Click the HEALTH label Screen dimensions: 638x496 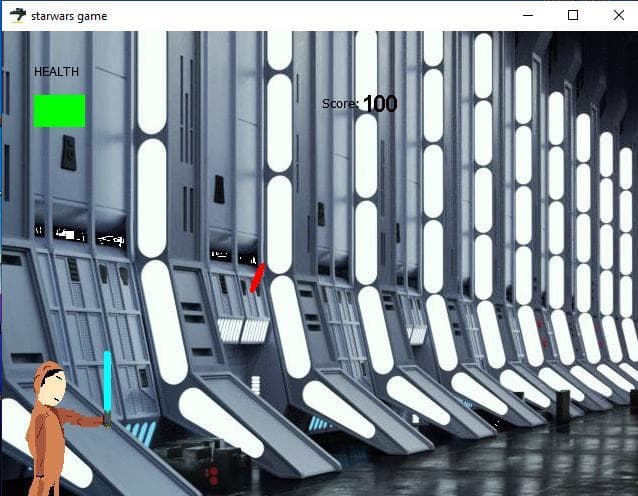pyautogui.click(x=57, y=72)
